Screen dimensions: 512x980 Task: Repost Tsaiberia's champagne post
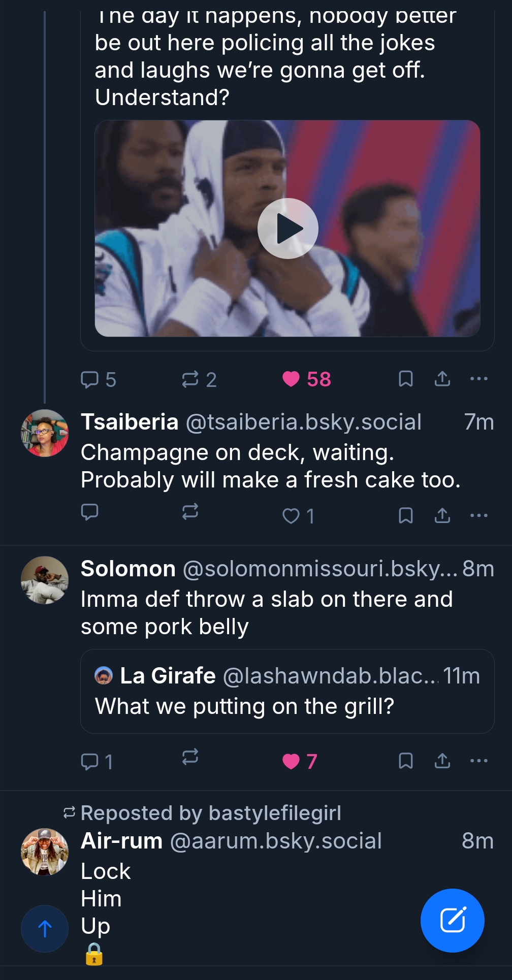point(190,512)
